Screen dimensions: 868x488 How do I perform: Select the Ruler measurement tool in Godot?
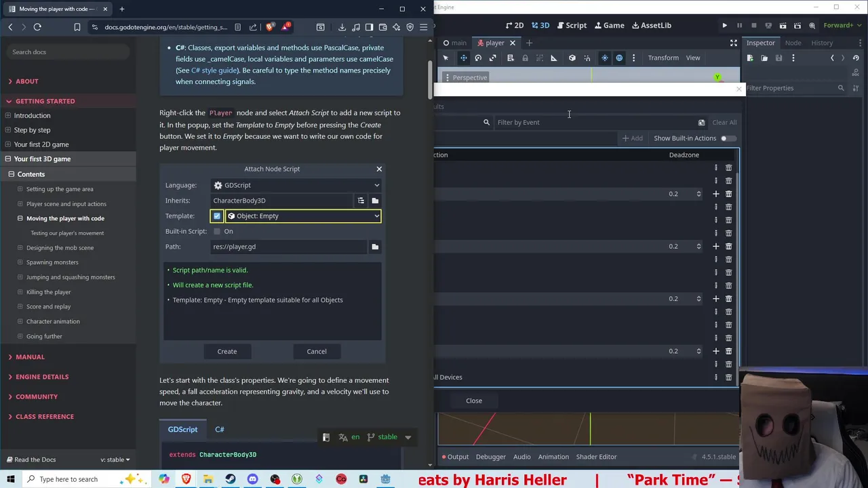(x=554, y=58)
